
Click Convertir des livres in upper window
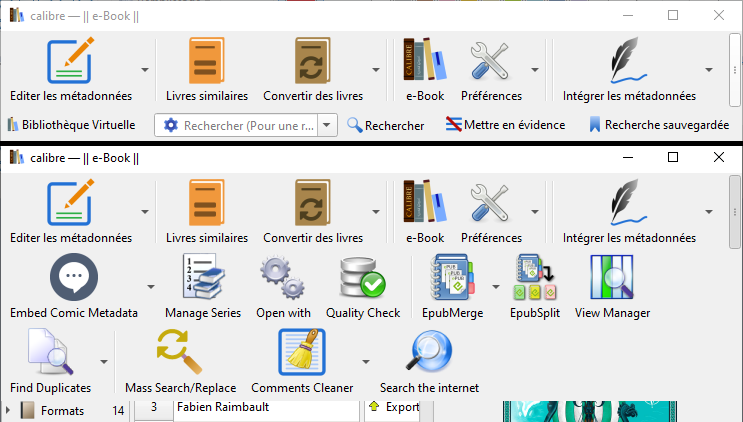[313, 70]
